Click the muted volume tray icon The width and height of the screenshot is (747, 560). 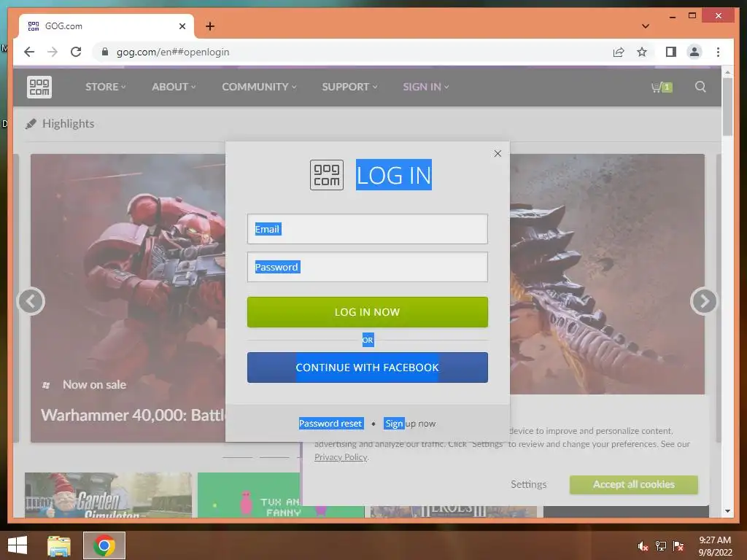click(x=643, y=545)
